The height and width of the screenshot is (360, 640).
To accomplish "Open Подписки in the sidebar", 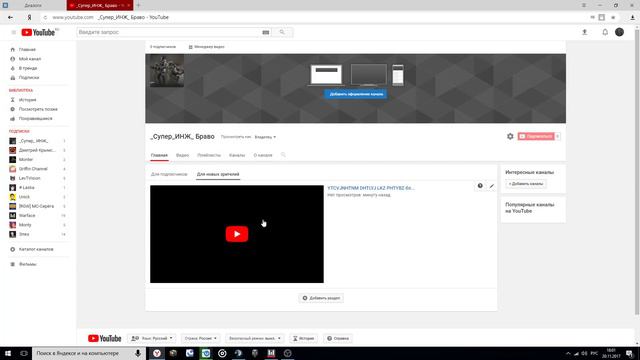I will [29, 78].
